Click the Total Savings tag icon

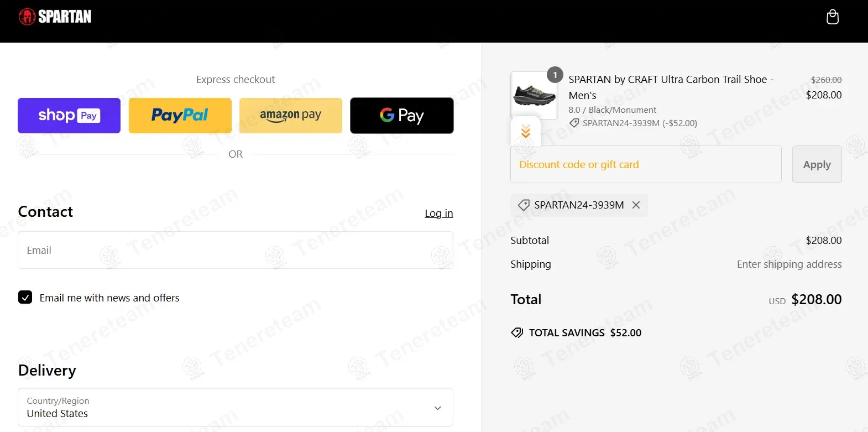(517, 332)
